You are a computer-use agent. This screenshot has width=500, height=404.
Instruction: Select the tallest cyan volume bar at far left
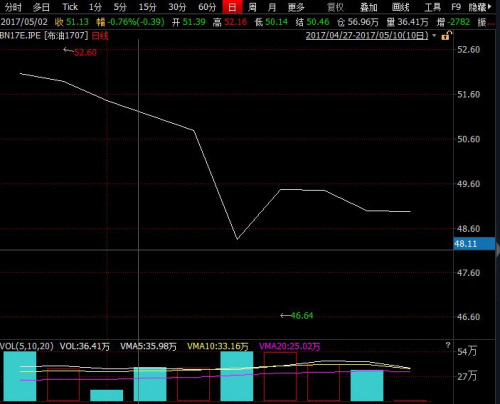coord(20,376)
